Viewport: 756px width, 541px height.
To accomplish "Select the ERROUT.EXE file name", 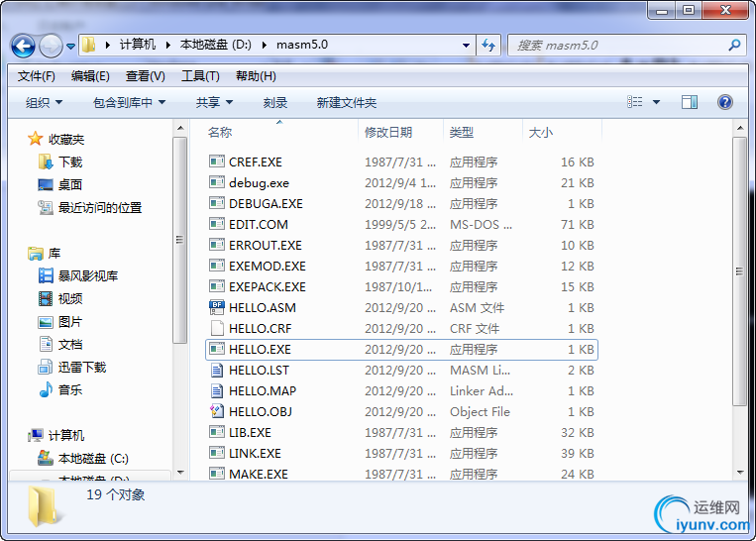I will pos(266,246).
